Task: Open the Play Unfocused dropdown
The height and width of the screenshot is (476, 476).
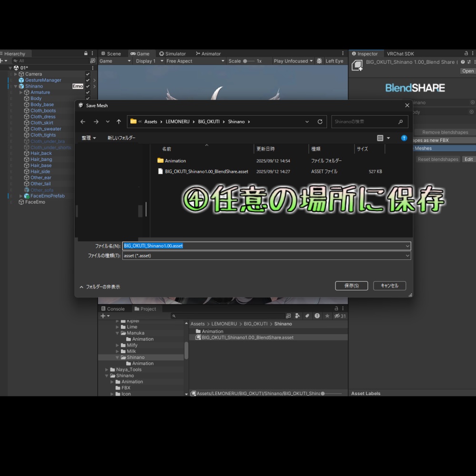Action: [x=293, y=61]
